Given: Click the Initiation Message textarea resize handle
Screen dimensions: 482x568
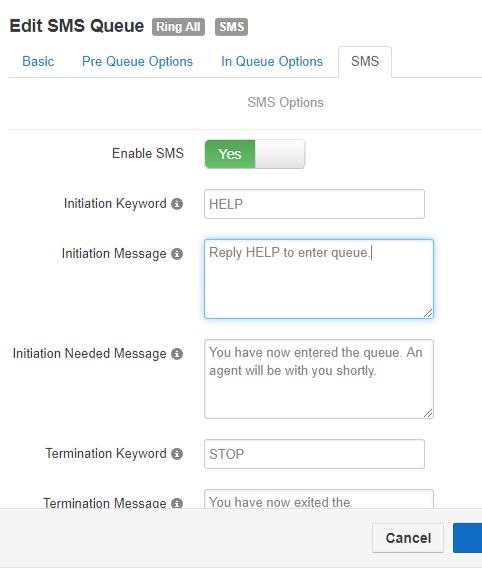Looking at the screenshot, I should 428,313.
